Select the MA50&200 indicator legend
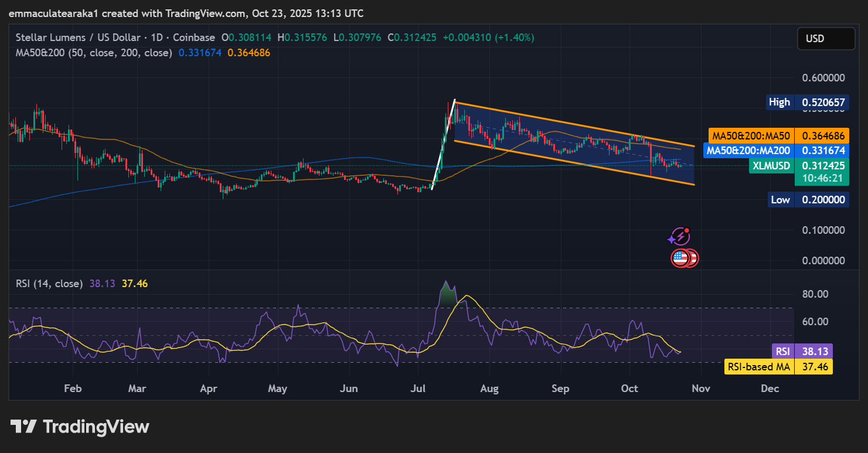This screenshot has height=453, width=868. pos(94,53)
